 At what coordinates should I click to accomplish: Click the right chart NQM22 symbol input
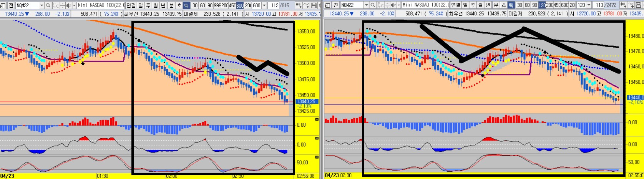click(352, 5)
